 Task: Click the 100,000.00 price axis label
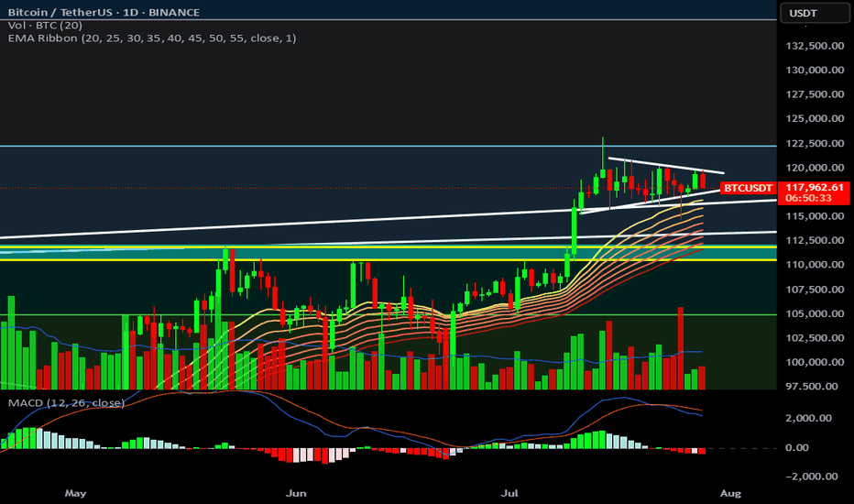tap(815, 362)
